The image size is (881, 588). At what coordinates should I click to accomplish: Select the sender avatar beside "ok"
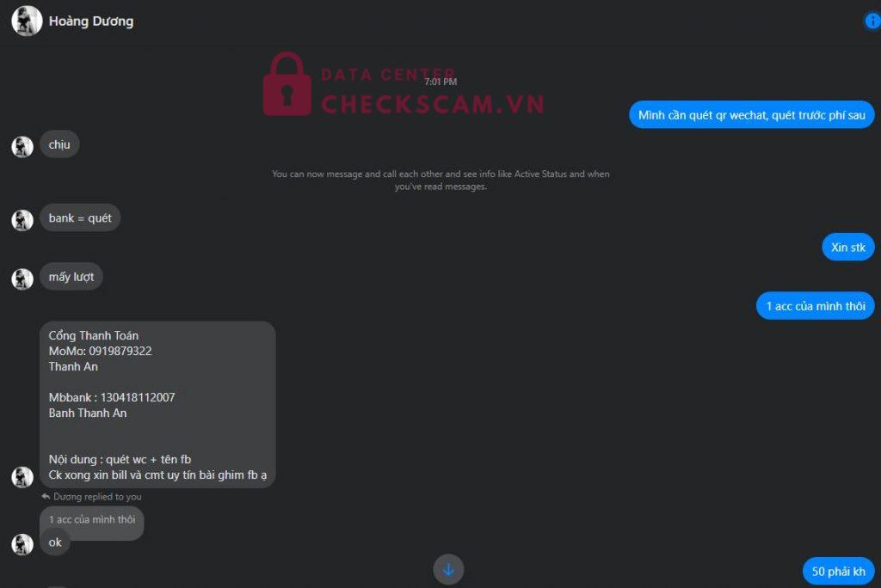click(22, 544)
